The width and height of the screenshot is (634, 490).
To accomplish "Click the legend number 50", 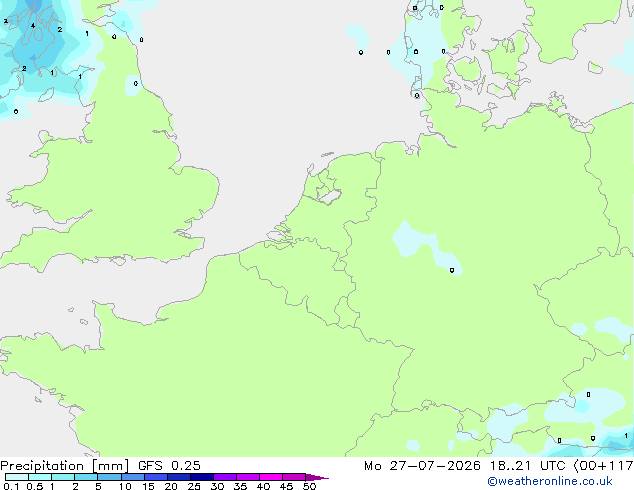I will coord(309,486).
